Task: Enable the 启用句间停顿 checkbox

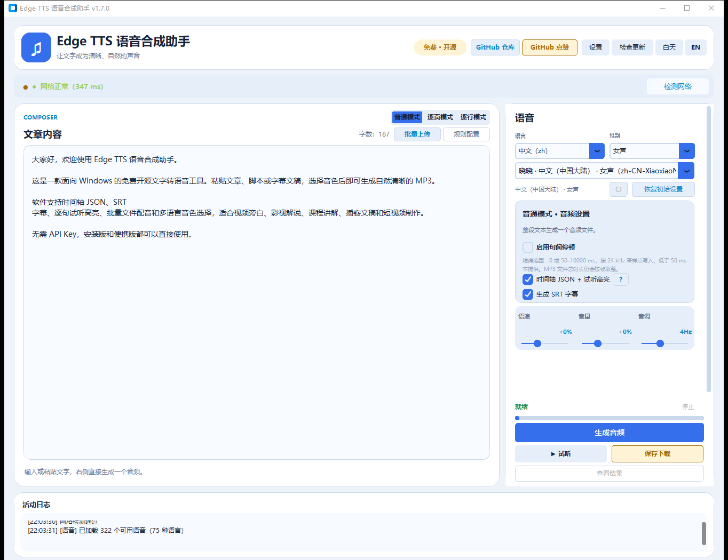Action: [528, 247]
